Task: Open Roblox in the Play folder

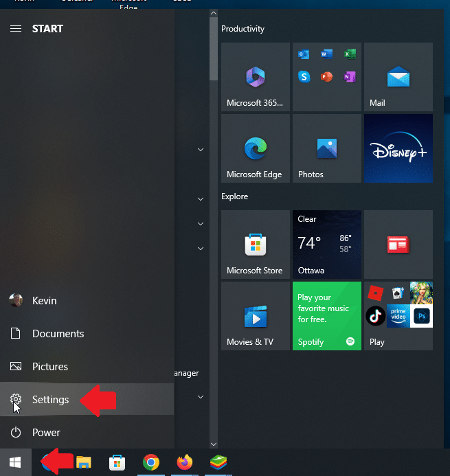Action: [x=376, y=293]
